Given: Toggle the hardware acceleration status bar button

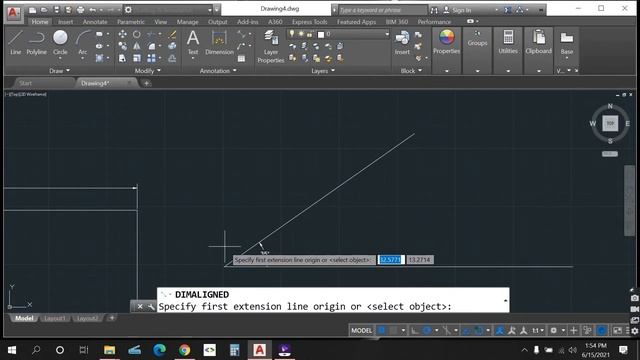Looking at the screenshot, I should click(602, 330).
